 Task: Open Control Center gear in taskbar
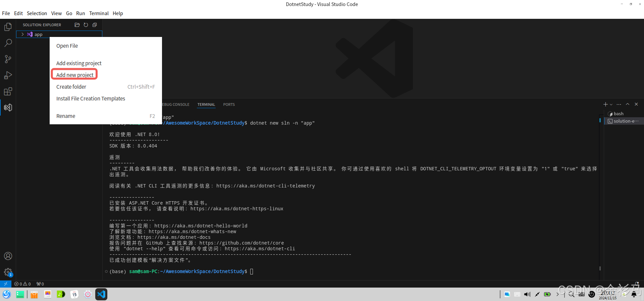point(88,294)
